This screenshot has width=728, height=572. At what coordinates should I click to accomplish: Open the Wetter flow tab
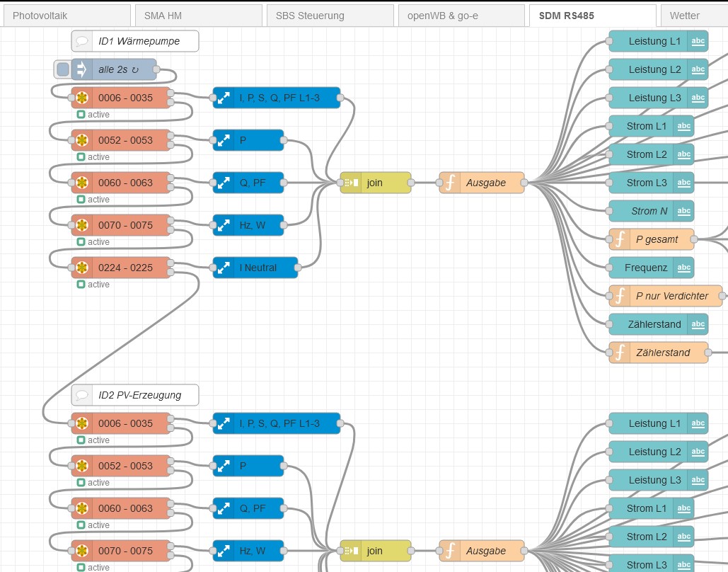click(x=695, y=16)
